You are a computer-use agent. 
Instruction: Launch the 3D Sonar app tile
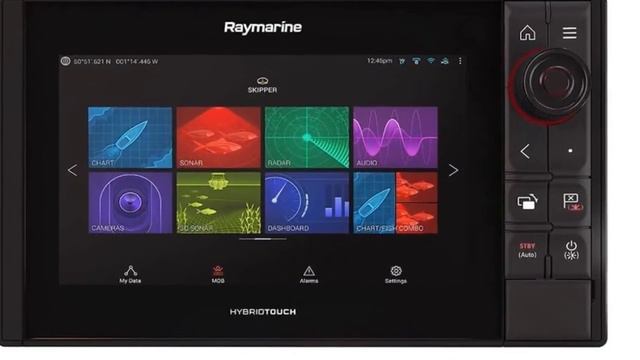click(x=218, y=203)
